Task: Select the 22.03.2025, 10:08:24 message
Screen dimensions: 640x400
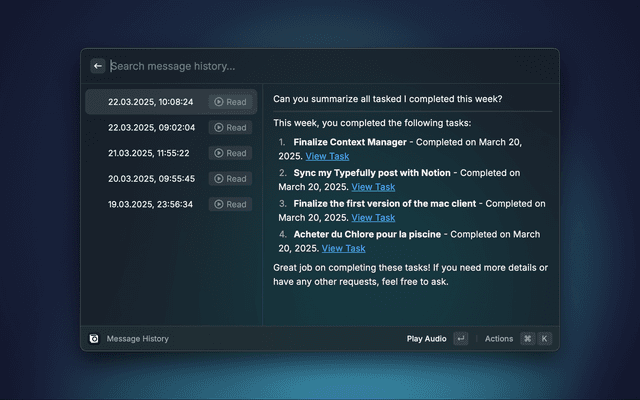Action: point(150,102)
